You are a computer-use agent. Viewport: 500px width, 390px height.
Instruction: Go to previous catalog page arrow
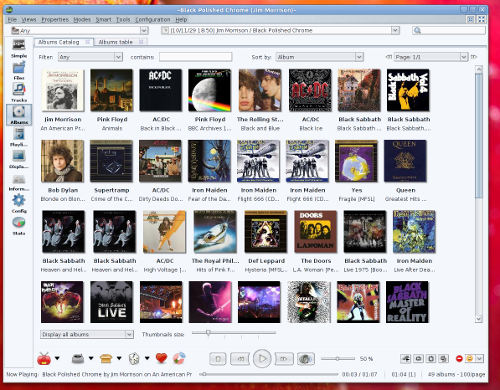coord(388,57)
